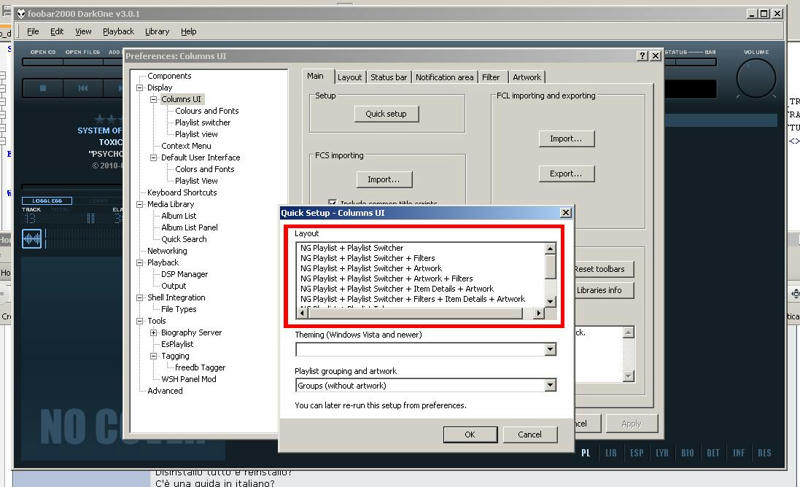The height and width of the screenshot is (487, 800).
Task: Select the ESP panel icon
Action: pos(635,453)
